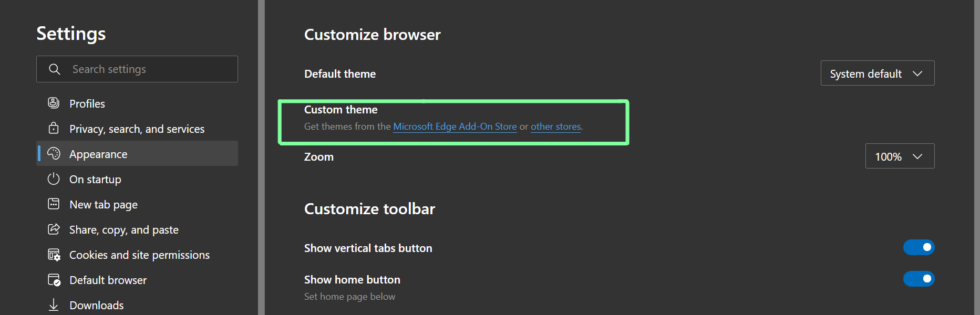Open the Microsoft Edge Add-On Store link

(455, 126)
